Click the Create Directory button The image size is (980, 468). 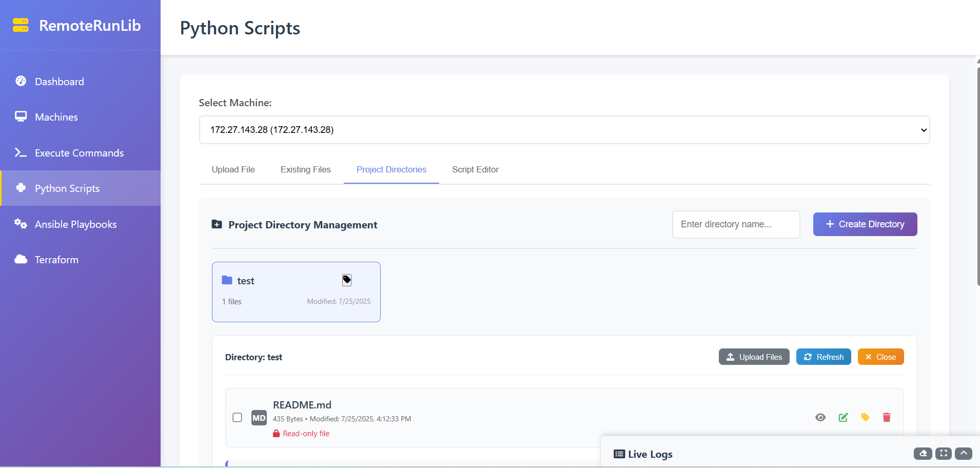pos(865,224)
